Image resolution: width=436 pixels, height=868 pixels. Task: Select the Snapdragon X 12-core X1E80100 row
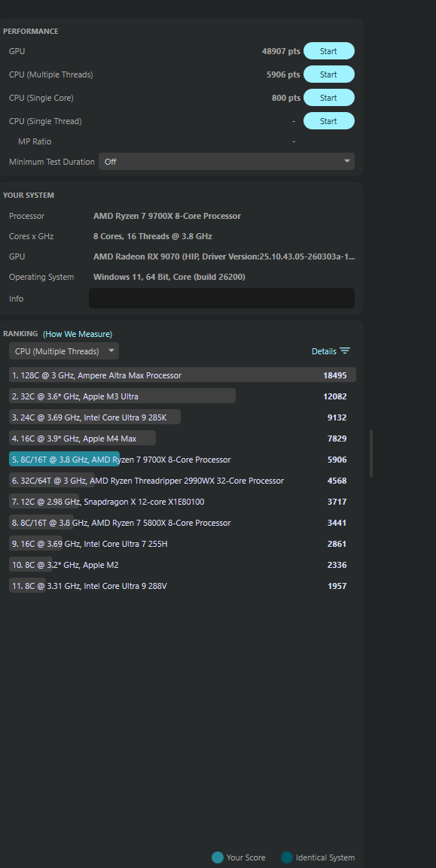point(182,502)
